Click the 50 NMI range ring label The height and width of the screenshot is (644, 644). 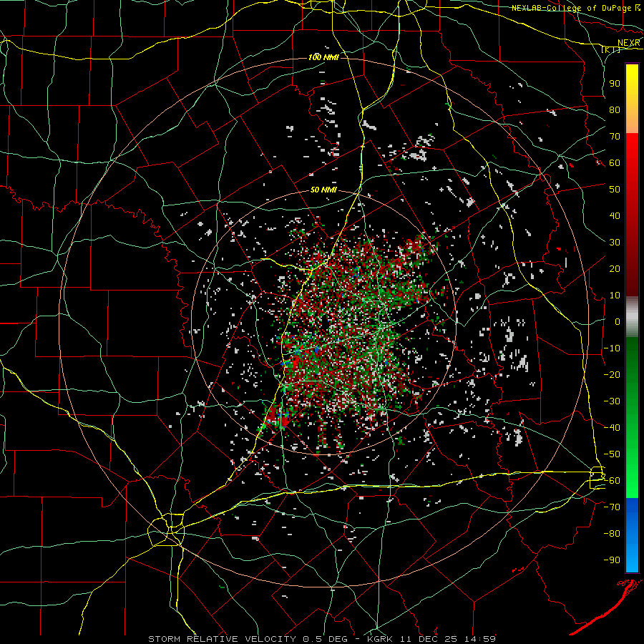click(x=323, y=190)
